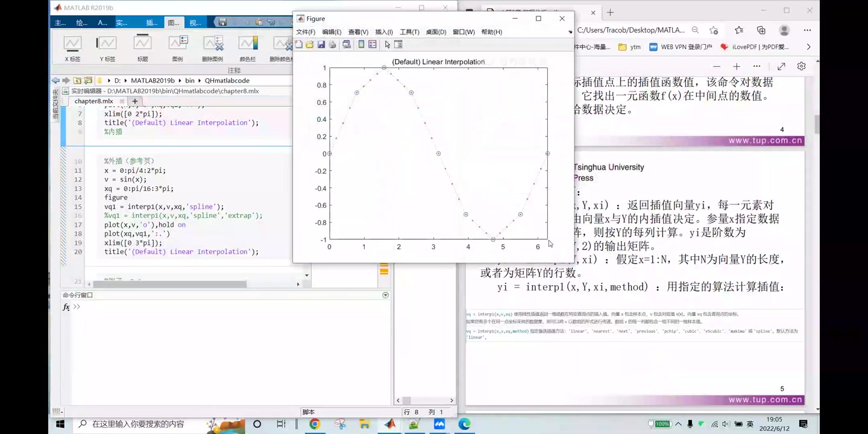
Task: Go forward in MATLAB folder navigation
Action: [66, 80]
